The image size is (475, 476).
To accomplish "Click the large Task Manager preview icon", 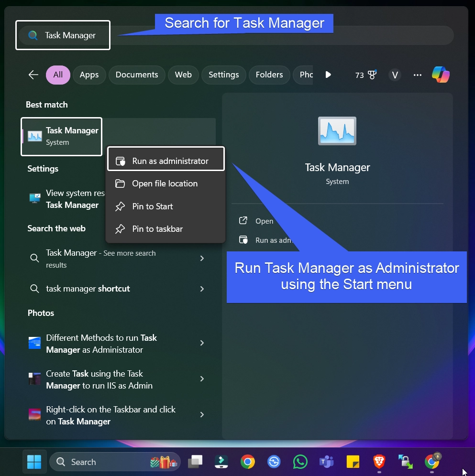I will pyautogui.click(x=337, y=131).
